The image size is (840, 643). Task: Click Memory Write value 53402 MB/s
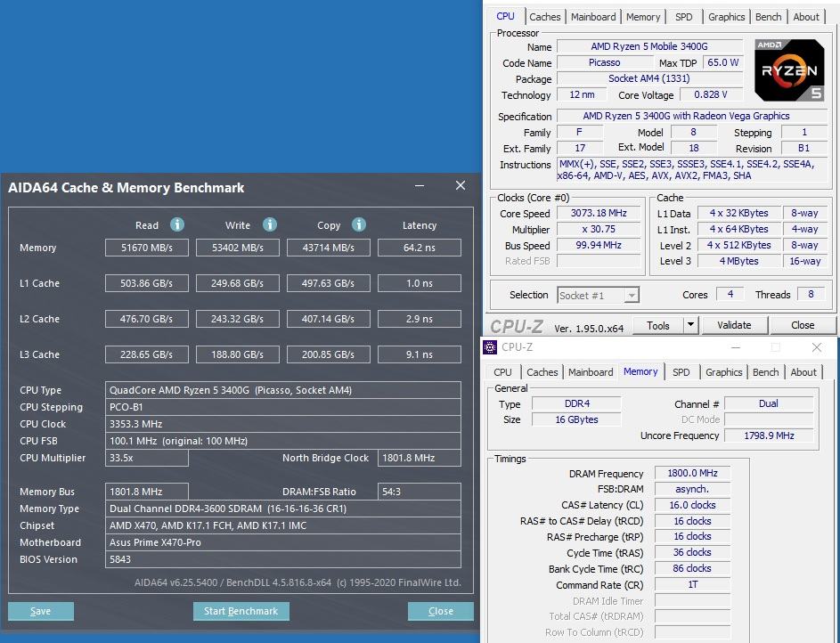coord(237,248)
